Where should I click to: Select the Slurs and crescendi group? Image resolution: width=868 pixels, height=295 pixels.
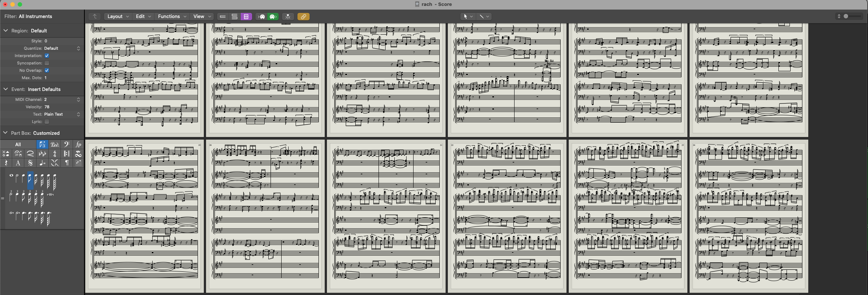[x=30, y=154]
